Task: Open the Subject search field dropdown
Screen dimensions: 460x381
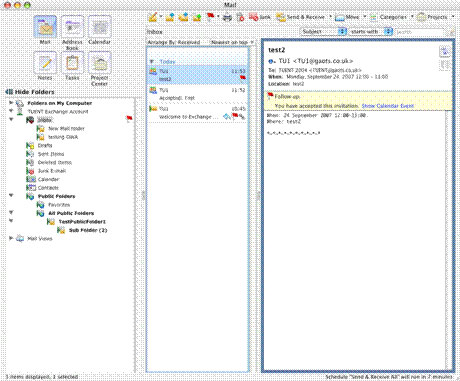Action: (x=324, y=32)
